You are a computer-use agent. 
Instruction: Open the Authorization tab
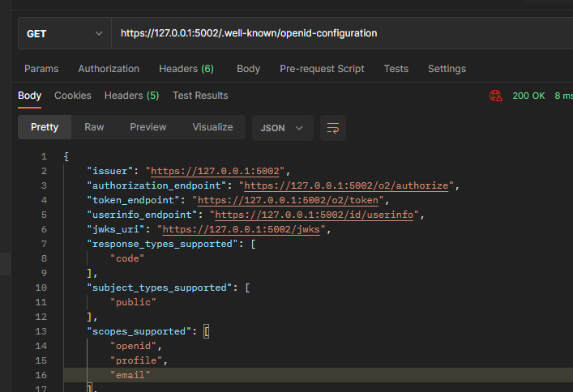109,69
